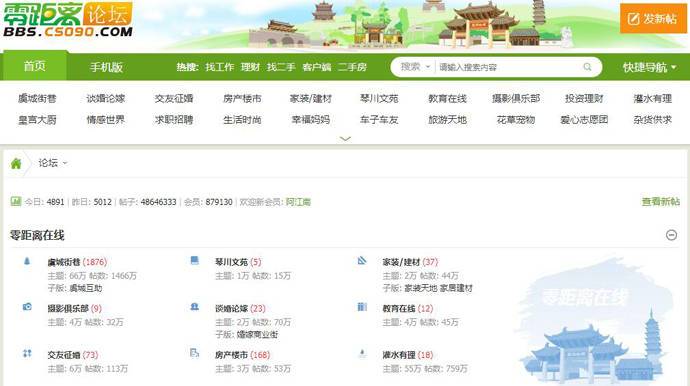Screen dimensions: 690x386
Task: Expand the category list chevron below navigation
Action: 345,139
